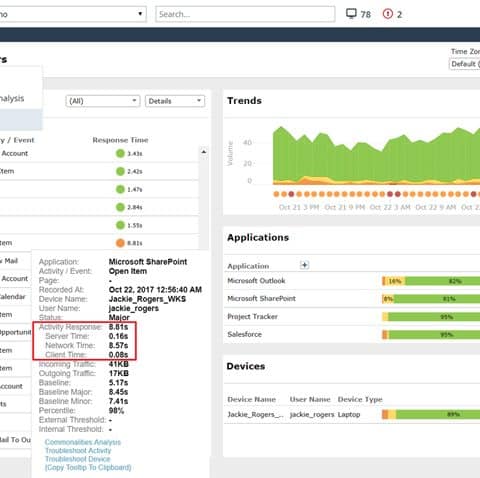
Task: Click the Application column header
Action: [248, 266]
